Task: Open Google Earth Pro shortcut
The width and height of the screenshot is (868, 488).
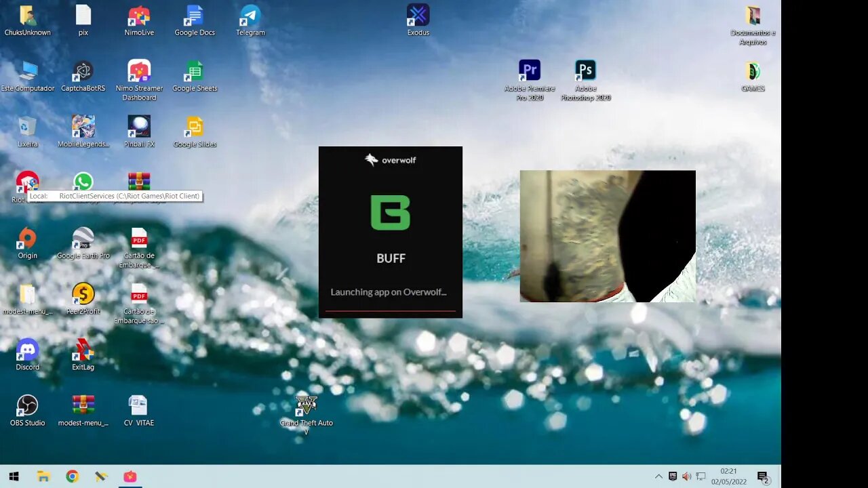Action: 83,243
